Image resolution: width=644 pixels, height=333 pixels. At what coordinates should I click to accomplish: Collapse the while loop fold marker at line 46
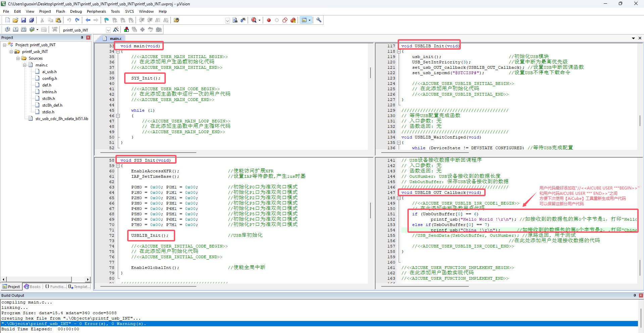coord(118,116)
